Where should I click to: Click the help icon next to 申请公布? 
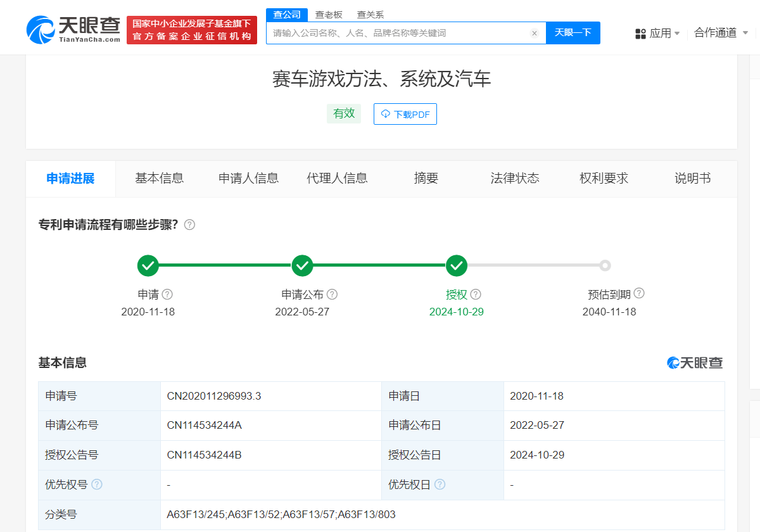click(x=332, y=294)
